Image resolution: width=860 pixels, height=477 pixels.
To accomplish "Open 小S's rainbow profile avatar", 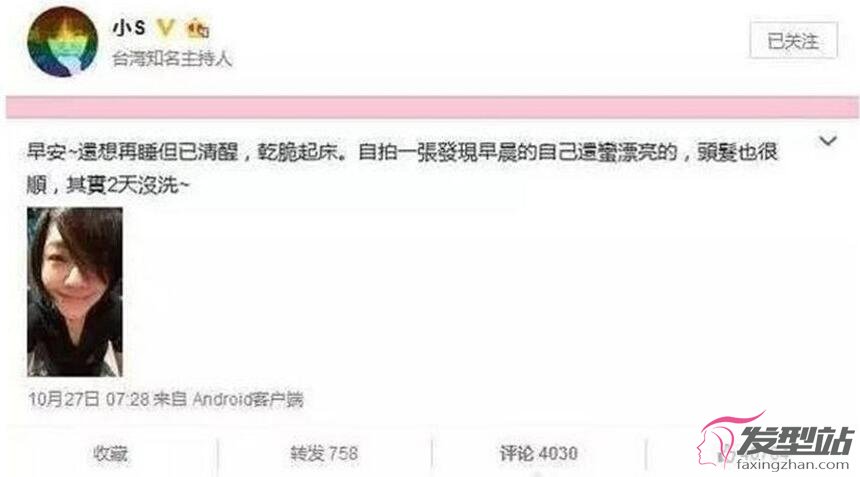I will (62, 42).
